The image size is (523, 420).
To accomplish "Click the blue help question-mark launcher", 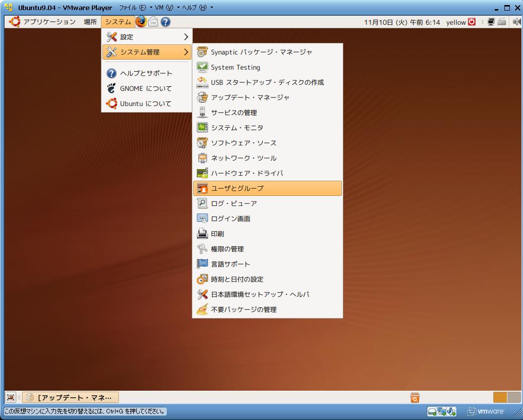I will (x=166, y=22).
